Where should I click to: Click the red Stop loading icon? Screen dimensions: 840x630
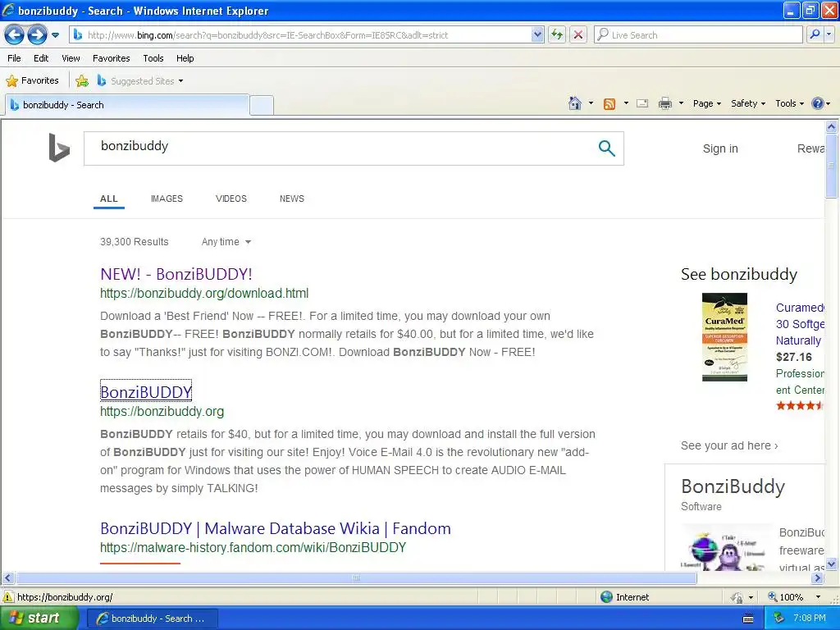point(578,35)
